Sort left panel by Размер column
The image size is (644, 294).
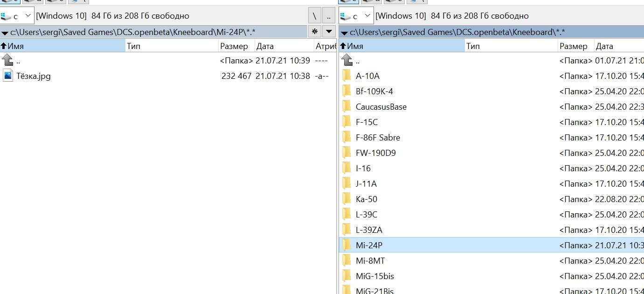pyautogui.click(x=237, y=46)
